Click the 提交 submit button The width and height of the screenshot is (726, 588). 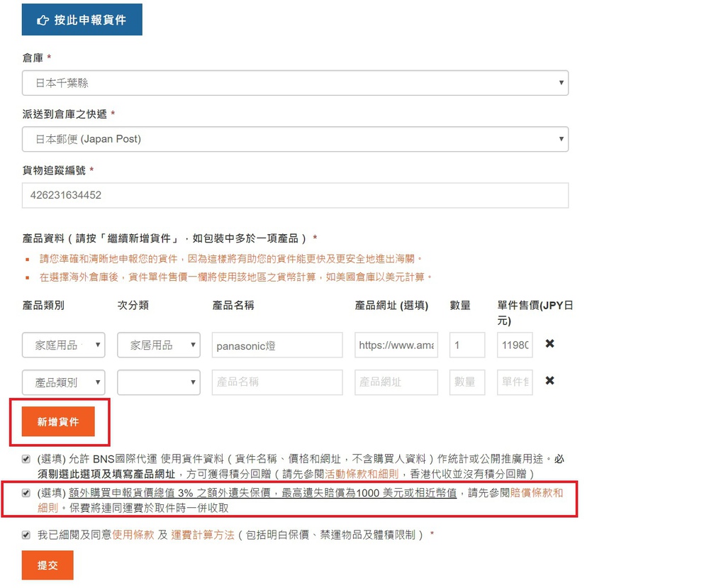click(x=48, y=565)
